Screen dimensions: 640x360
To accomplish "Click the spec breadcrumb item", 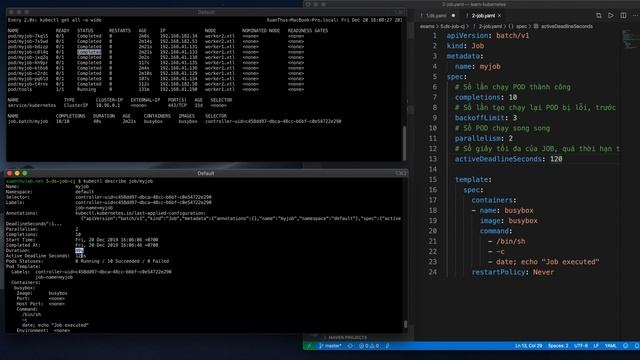I will click(521, 27).
